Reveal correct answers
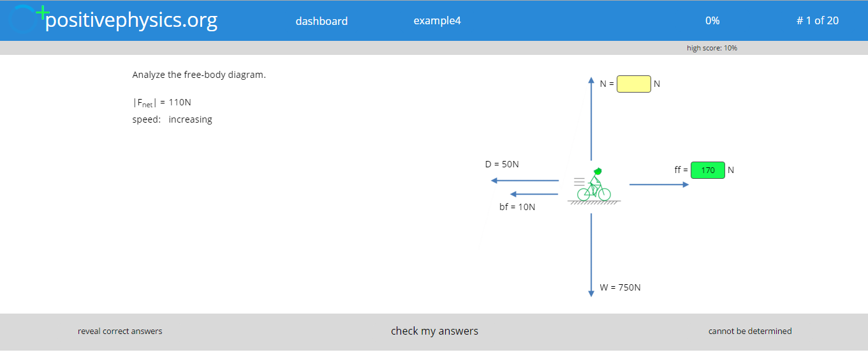The image size is (868, 357). coord(120,331)
